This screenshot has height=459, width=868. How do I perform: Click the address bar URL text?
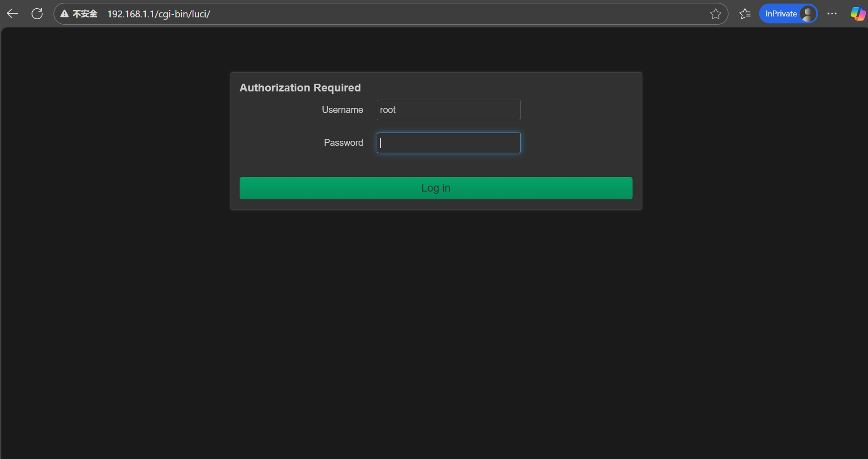click(x=159, y=14)
